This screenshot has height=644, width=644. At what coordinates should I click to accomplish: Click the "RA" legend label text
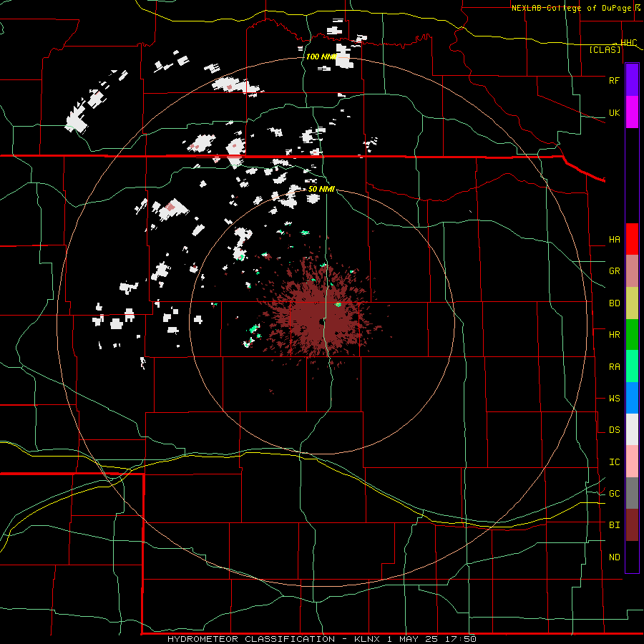click(x=614, y=367)
